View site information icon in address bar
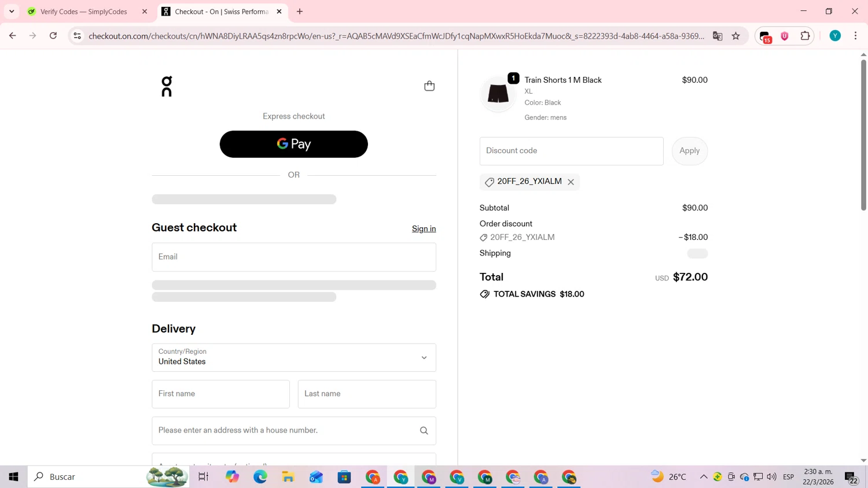 (x=77, y=36)
